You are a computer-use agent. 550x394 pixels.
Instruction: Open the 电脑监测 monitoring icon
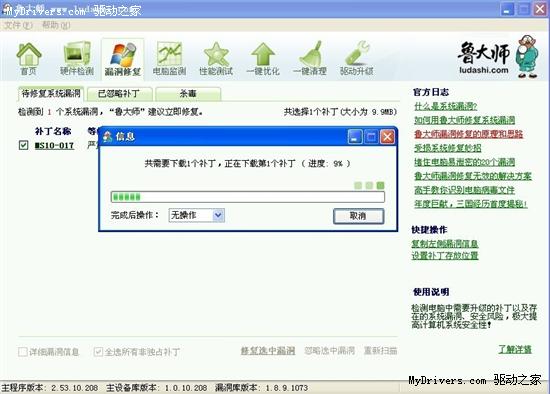[169, 58]
